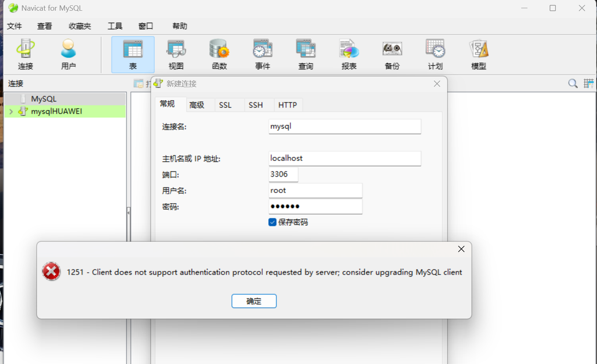Open the 文件 (File) menu

point(14,26)
